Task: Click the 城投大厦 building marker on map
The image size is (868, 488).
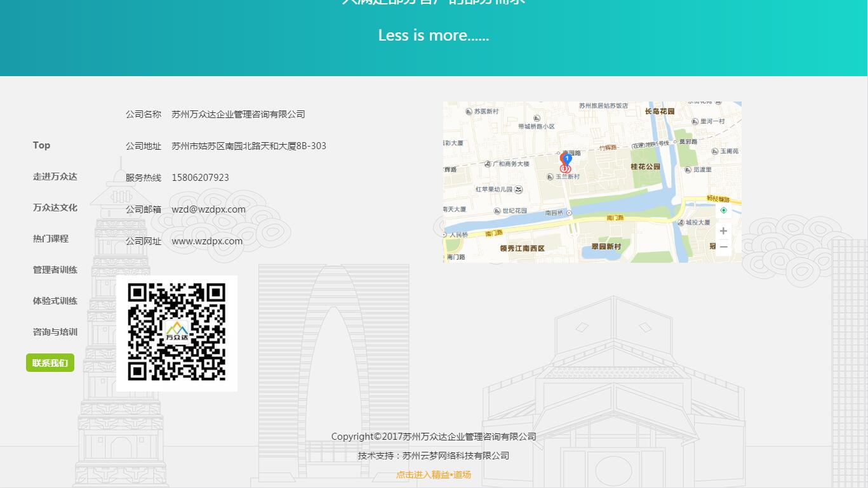Action: click(x=680, y=223)
